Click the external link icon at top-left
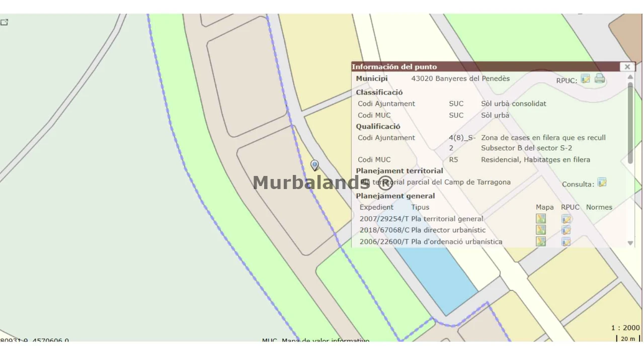The image size is (644, 362). tap(4, 22)
